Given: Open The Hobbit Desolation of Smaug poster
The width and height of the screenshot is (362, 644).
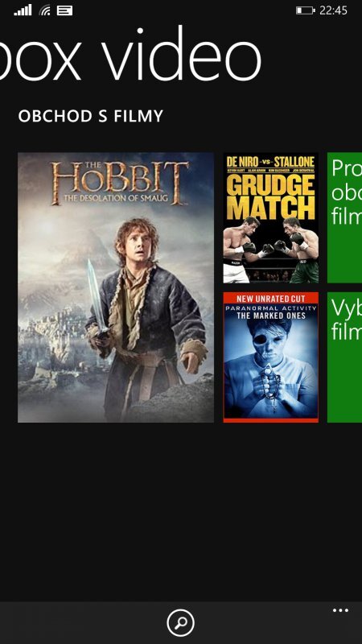Looking at the screenshot, I should tap(116, 287).
